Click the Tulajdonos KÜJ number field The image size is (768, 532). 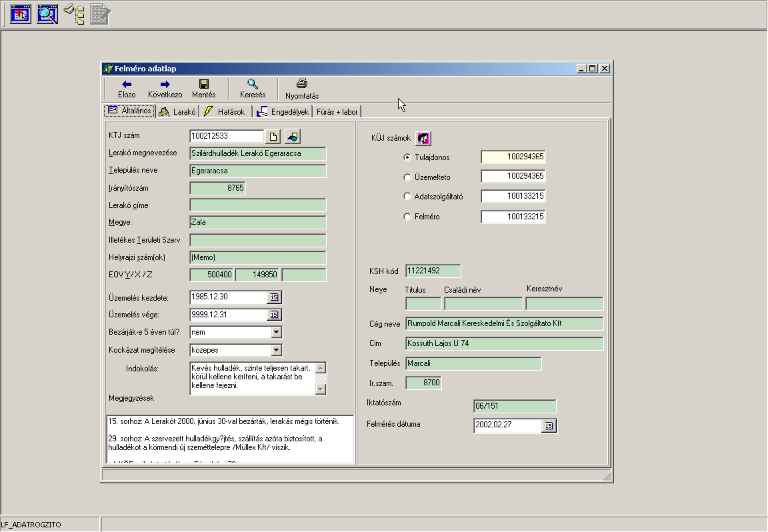point(513,157)
